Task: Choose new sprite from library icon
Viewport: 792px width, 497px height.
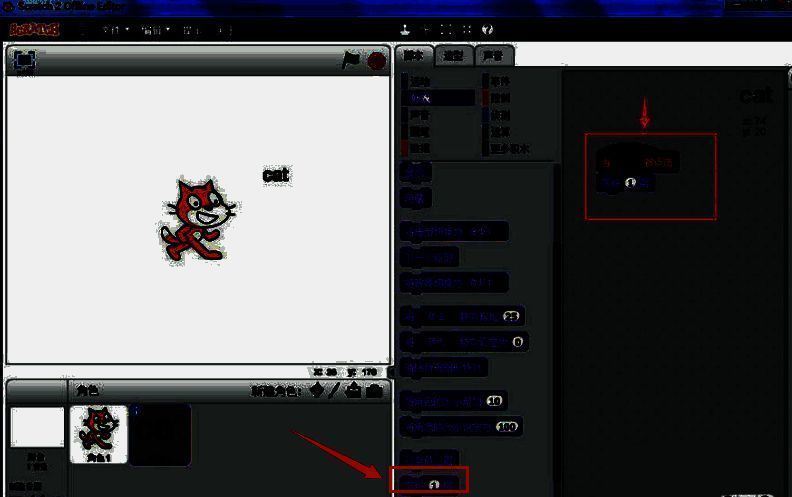Action: (x=317, y=390)
